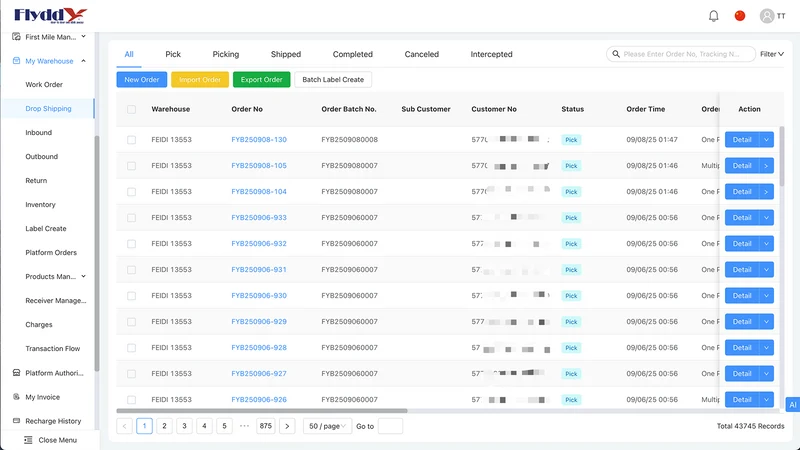Open Detail dropdown arrow for FYB250906-933
Image resolution: width=800 pixels, height=450 pixels.
[766, 218]
